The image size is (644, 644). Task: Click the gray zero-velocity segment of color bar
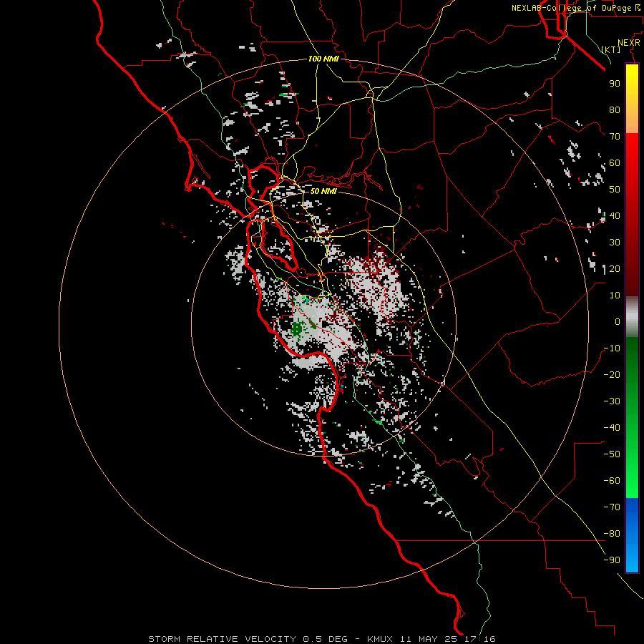[632, 317]
